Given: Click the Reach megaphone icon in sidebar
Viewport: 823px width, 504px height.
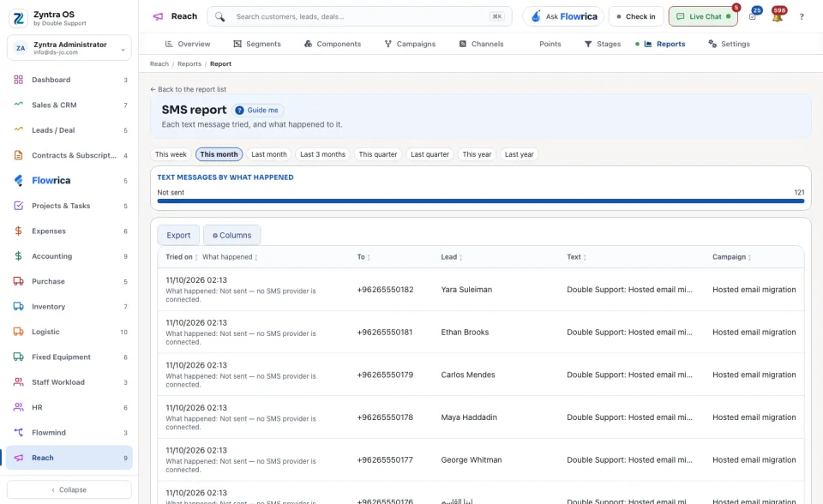Looking at the screenshot, I should coord(18,458).
